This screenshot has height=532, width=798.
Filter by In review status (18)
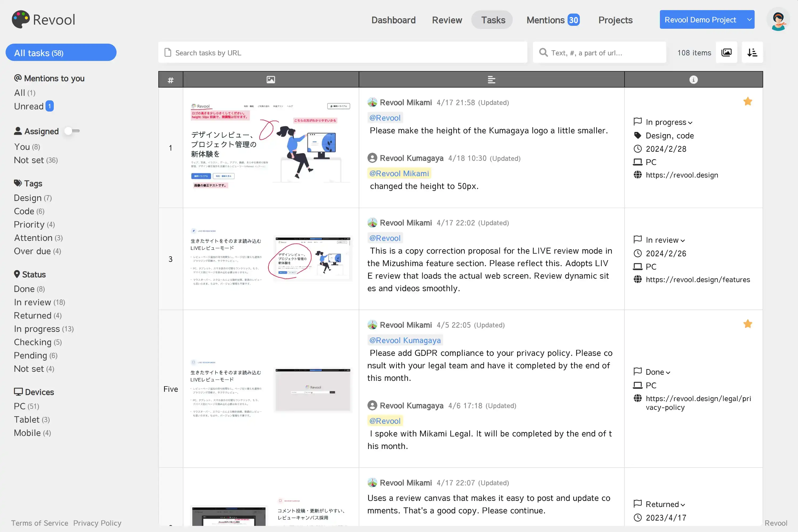tap(39, 302)
